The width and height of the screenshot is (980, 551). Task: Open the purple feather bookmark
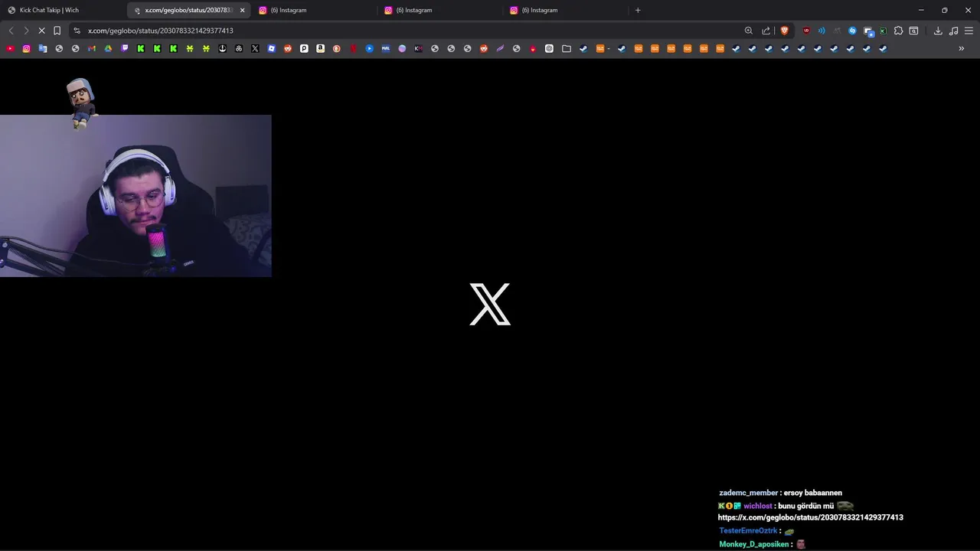[500, 48]
